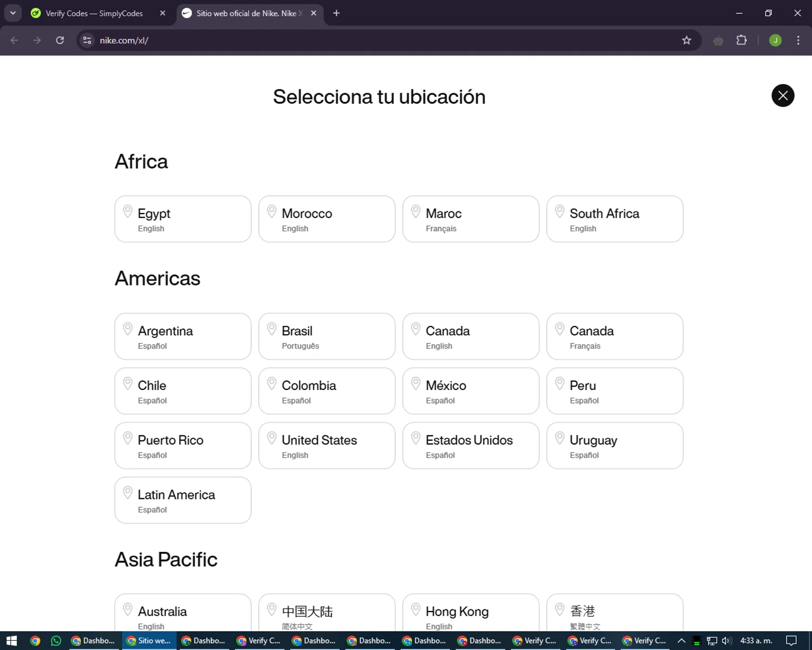Click the pin icon on the Argentina card
Image resolution: width=812 pixels, height=650 pixels.
(128, 329)
